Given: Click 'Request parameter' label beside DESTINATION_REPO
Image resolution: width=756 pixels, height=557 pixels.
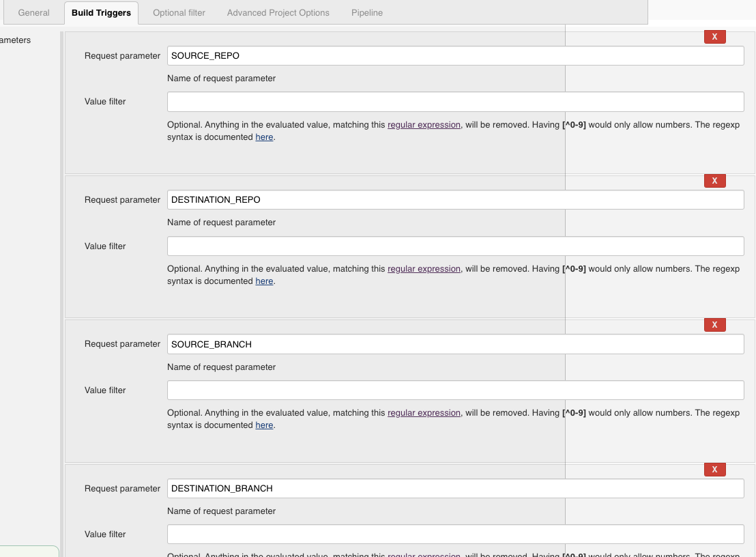Looking at the screenshot, I should click(x=122, y=200).
